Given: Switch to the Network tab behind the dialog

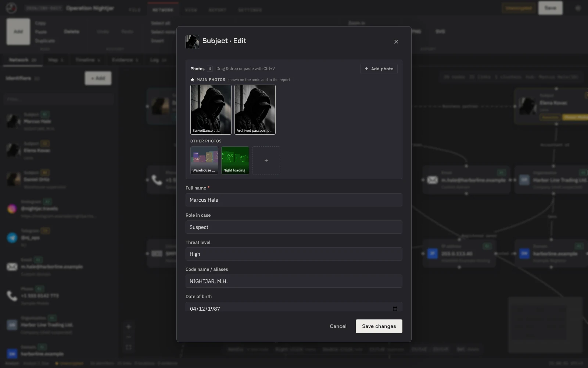Looking at the screenshot, I should 23,60.
